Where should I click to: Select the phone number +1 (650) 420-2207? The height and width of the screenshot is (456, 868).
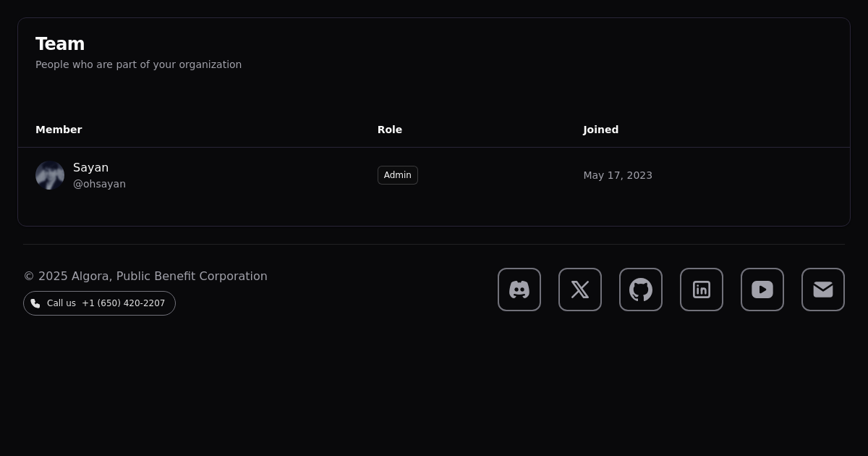[x=124, y=303]
